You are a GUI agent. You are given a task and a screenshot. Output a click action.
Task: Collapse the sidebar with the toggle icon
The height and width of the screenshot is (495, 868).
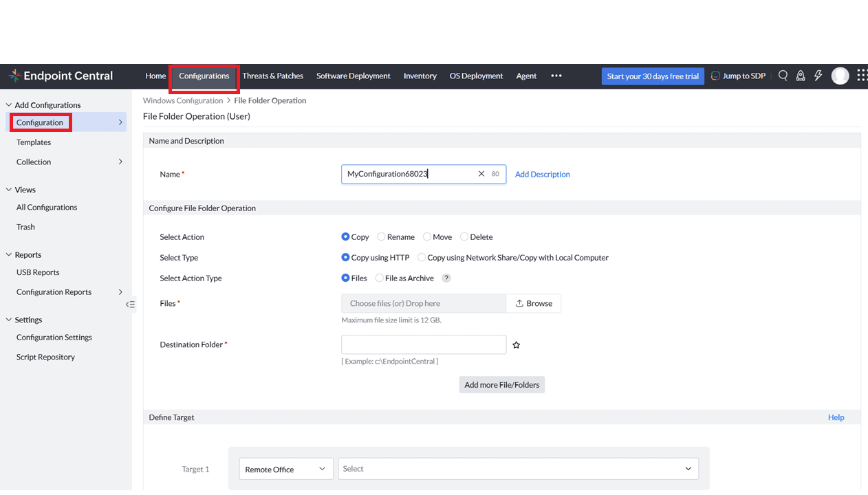pyautogui.click(x=130, y=304)
